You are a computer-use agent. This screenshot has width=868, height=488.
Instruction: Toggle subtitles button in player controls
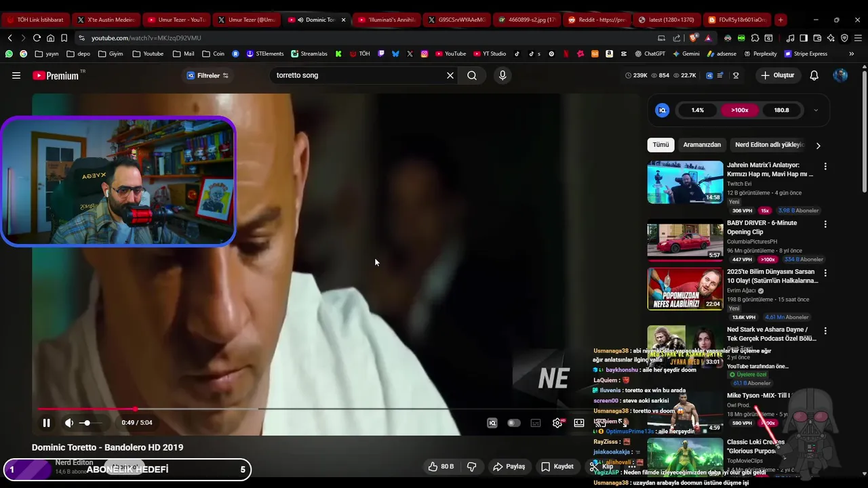[x=536, y=423]
